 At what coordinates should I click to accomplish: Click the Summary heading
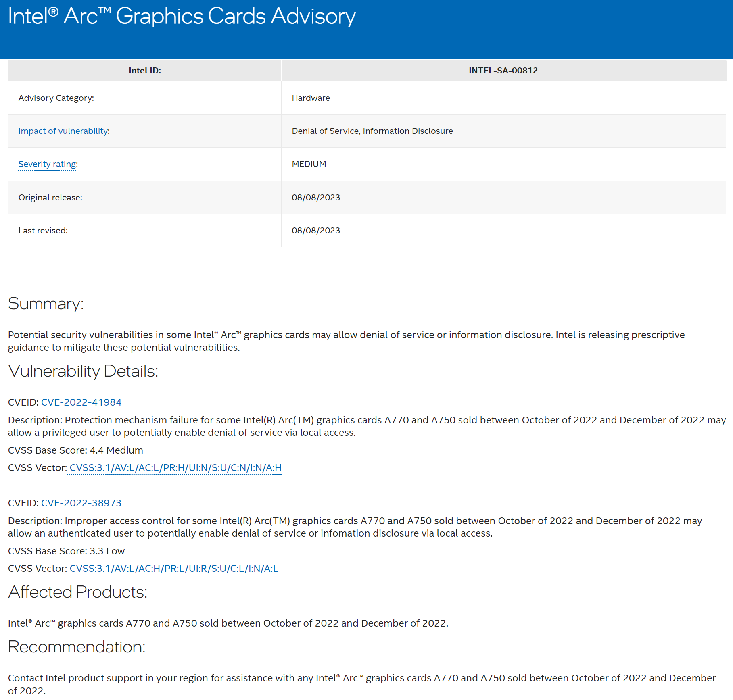coord(46,304)
